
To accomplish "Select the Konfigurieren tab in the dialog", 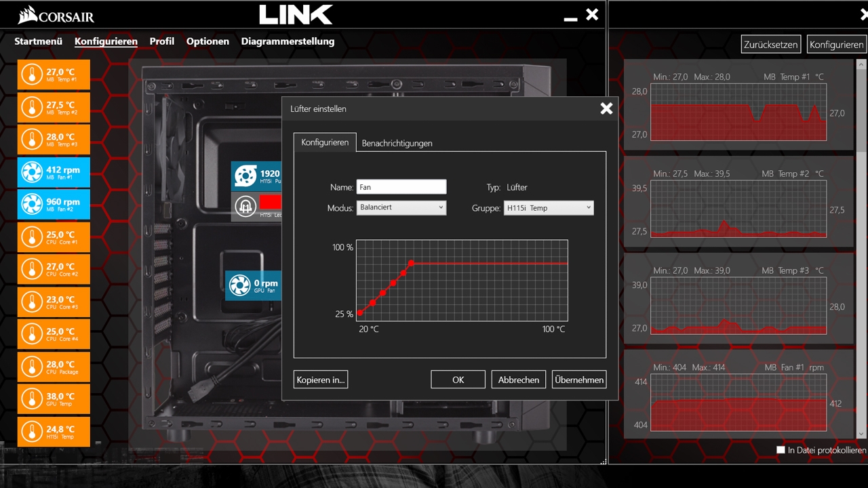I will coord(325,142).
